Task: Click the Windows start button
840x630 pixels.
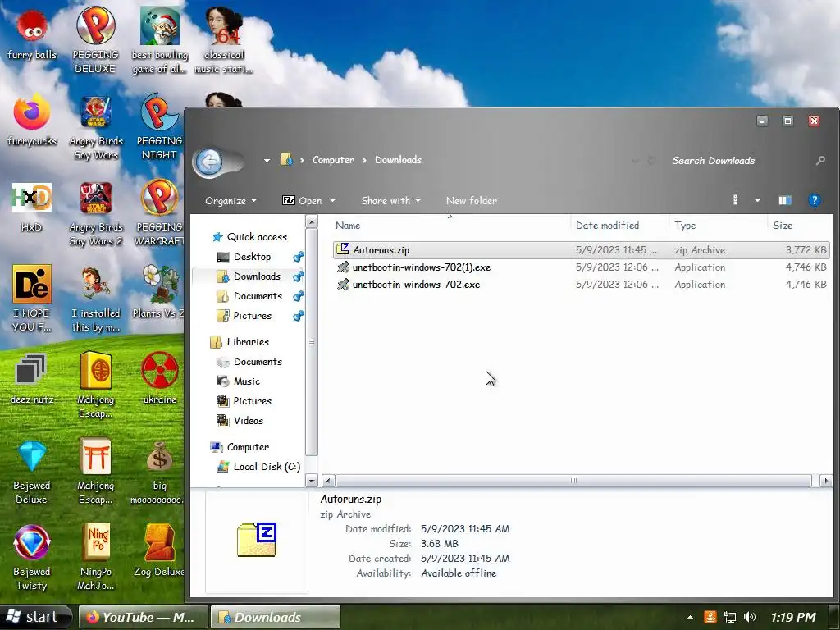Action: coord(35,617)
